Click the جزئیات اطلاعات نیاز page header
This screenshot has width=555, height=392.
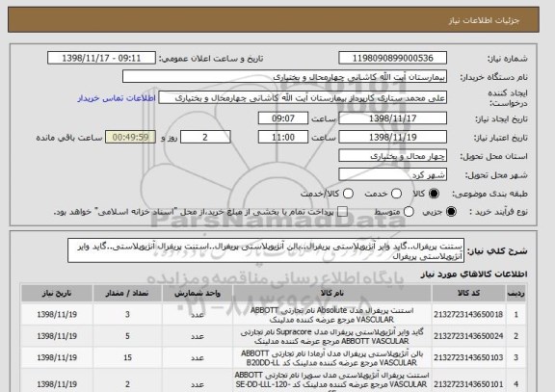(485, 20)
